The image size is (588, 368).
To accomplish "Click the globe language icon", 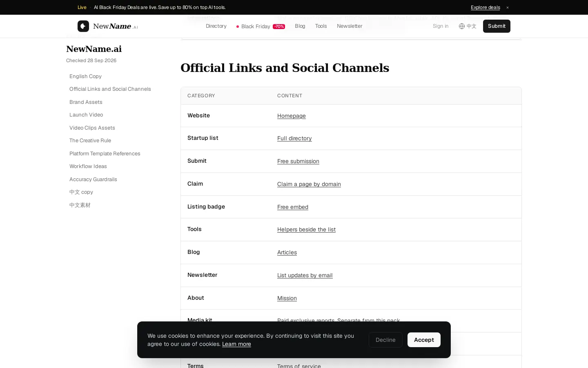I will [x=462, y=26].
